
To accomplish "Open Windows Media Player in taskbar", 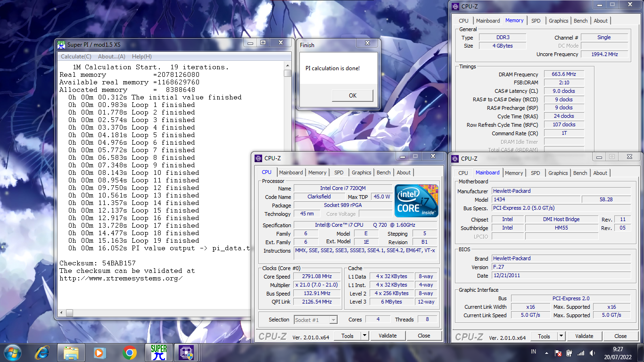I will pyautogui.click(x=99, y=353).
